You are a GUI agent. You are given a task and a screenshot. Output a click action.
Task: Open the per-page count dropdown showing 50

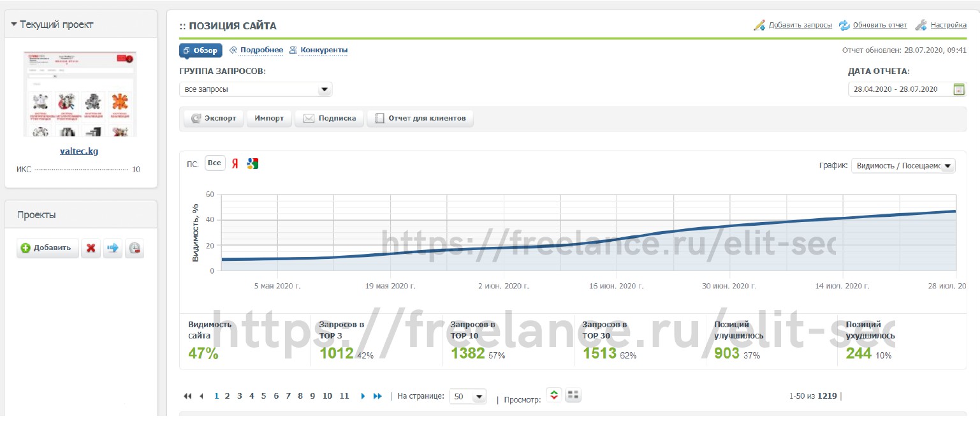click(468, 396)
